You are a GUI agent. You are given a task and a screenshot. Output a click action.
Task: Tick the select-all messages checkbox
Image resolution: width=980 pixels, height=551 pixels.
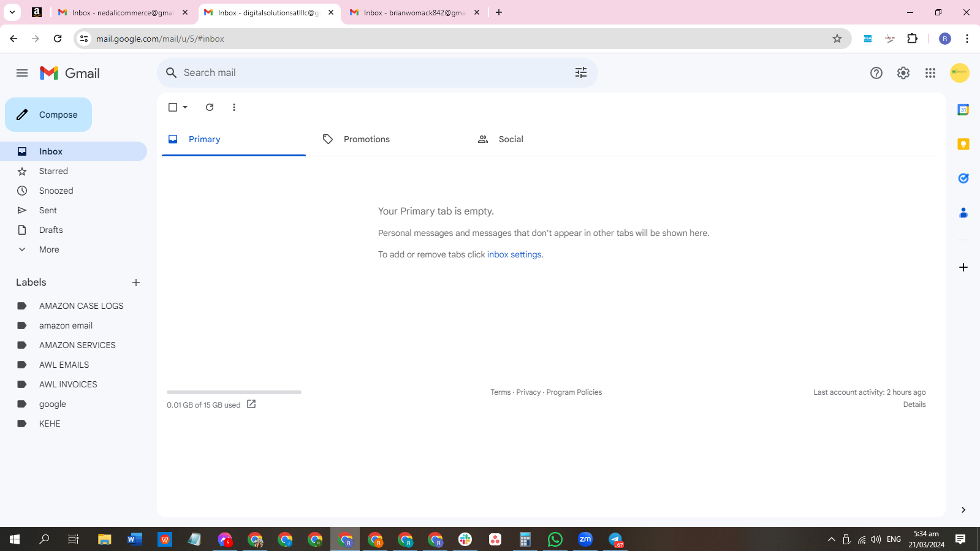[x=173, y=107]
